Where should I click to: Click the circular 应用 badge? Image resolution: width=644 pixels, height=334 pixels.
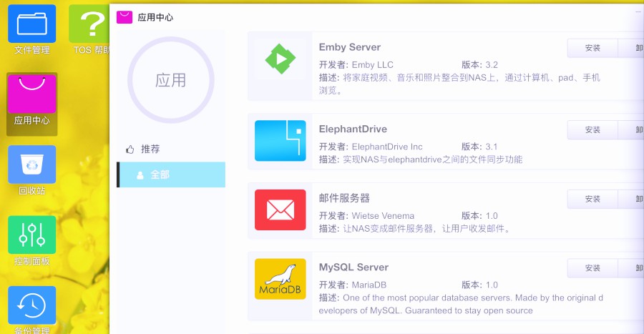pyautogui.click(x=170, y=80)
